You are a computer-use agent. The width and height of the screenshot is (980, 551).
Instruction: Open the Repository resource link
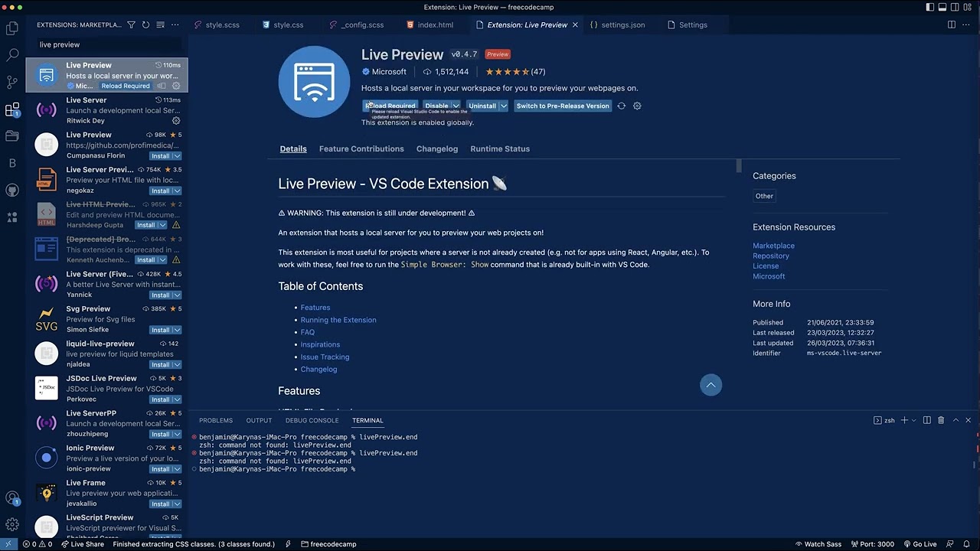(771, 256)
